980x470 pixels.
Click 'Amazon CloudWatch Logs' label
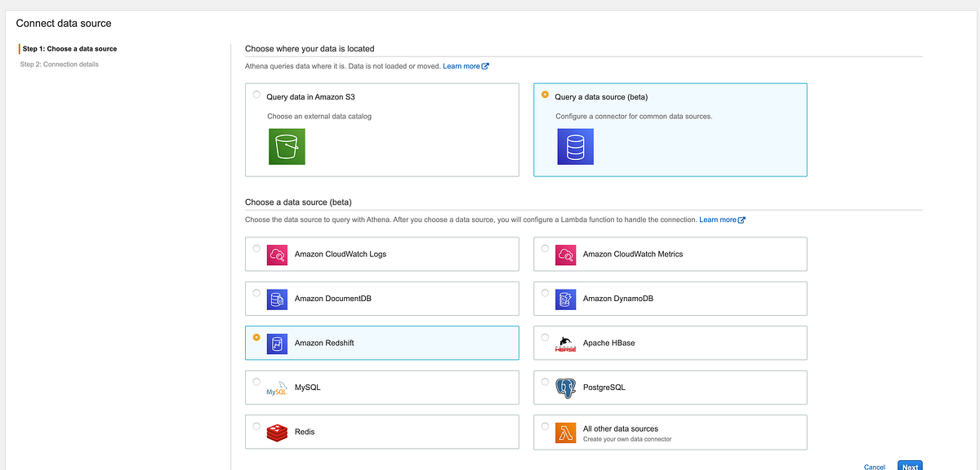pyautogui.click(x=341, y=255)
